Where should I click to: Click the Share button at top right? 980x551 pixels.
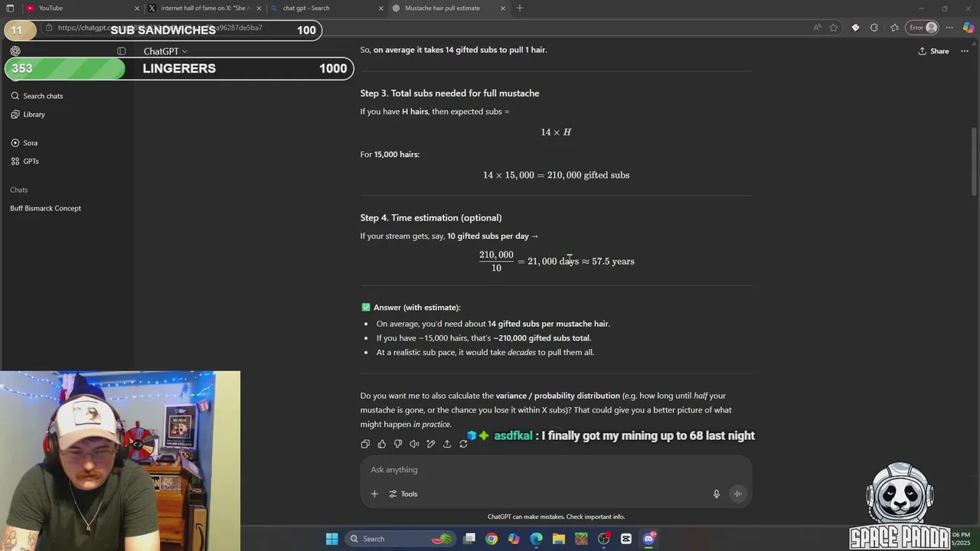[933, 51]
